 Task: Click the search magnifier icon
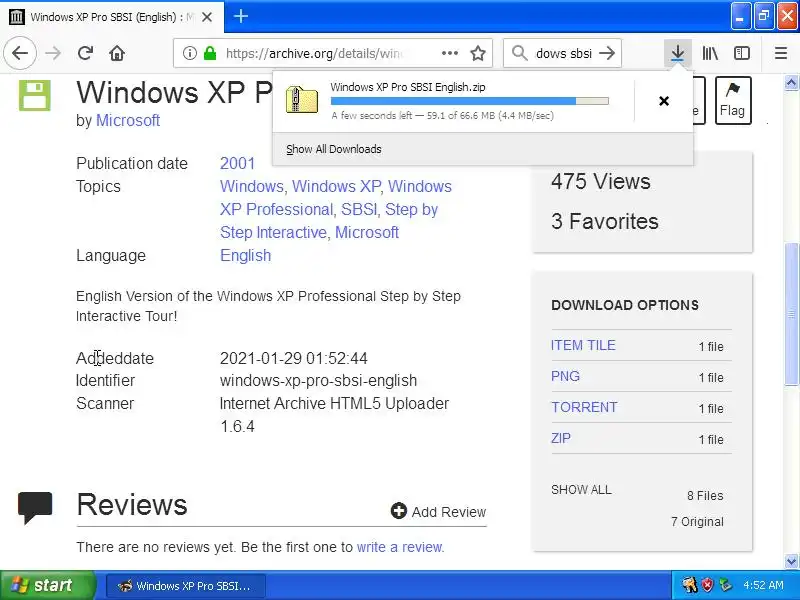519,53
